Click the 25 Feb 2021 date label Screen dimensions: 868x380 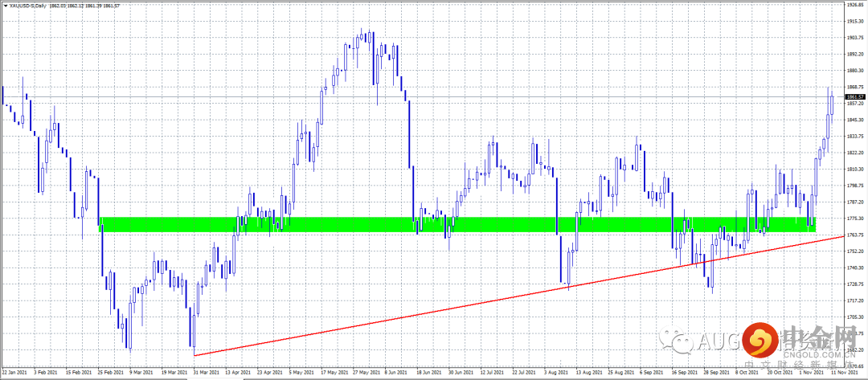111,372
